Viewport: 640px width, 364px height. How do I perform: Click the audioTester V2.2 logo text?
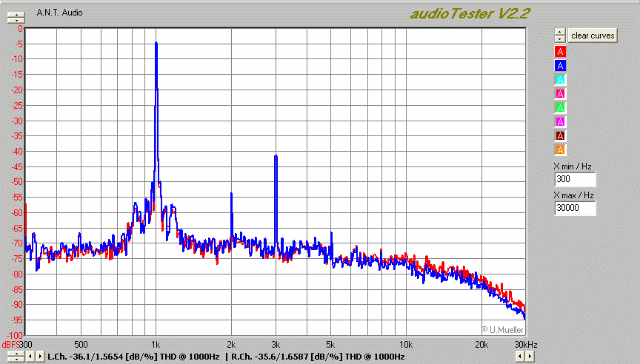[x=470, y=14]
